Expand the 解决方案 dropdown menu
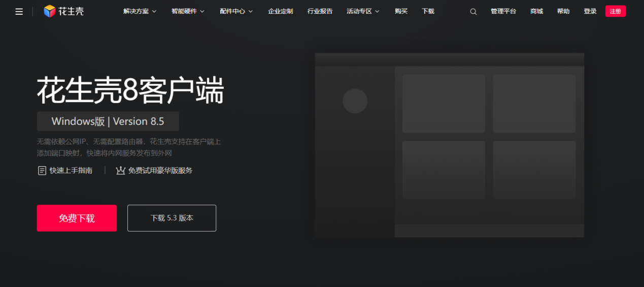644x287 pixels. point(140,11)
